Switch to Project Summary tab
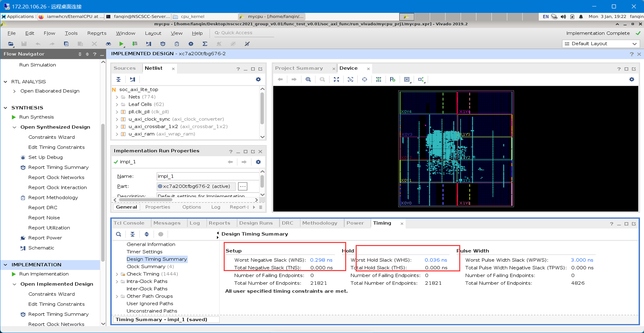 (299, 68)
